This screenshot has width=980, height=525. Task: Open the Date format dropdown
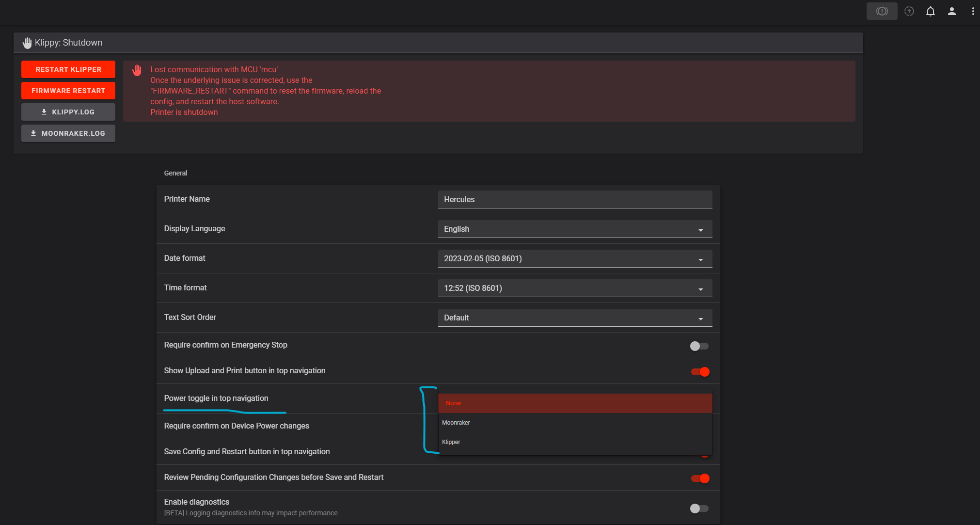tap(574, 259)
